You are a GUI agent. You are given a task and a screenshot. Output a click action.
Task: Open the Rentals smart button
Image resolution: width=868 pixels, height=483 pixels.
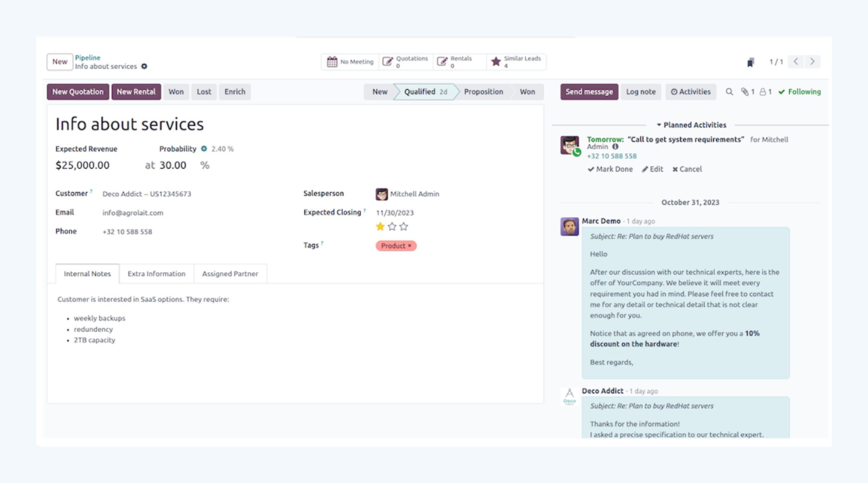[459, 62]
